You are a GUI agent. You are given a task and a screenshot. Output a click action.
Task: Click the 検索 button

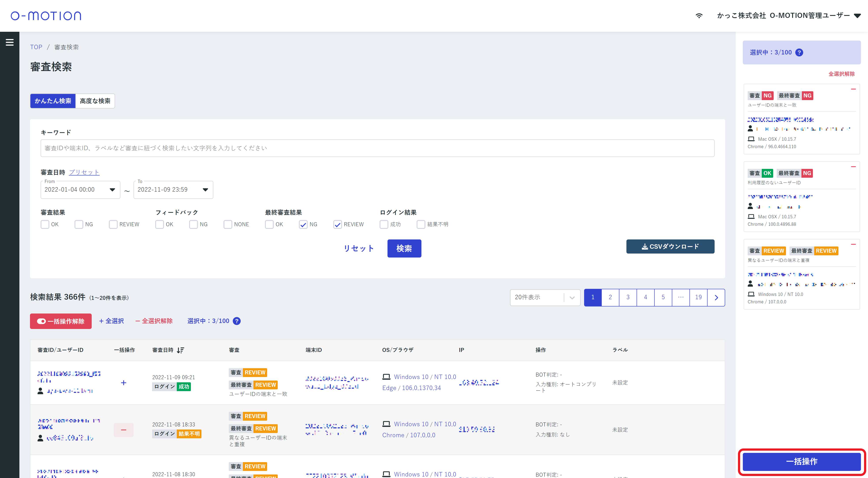pos(404,248)
